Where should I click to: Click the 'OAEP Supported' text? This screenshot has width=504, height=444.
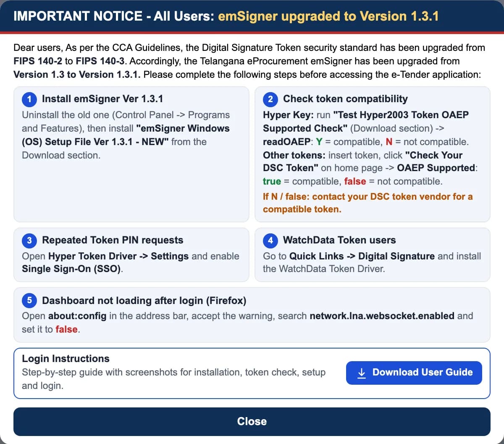(436, 168)
